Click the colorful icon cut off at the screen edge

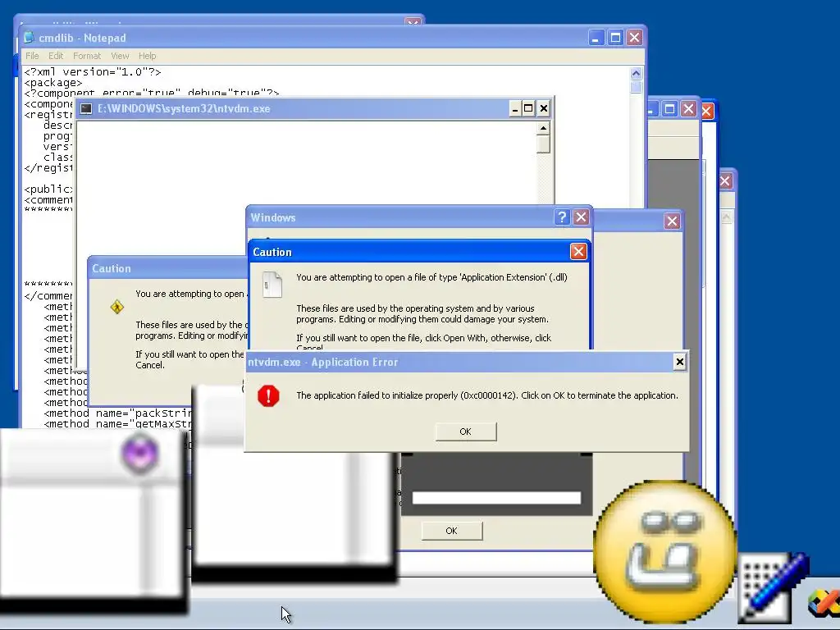(824, 601)
